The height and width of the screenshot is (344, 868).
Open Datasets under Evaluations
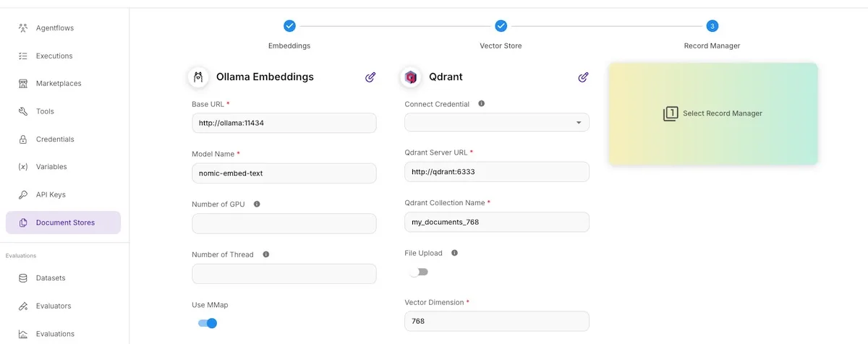[63, 278]
